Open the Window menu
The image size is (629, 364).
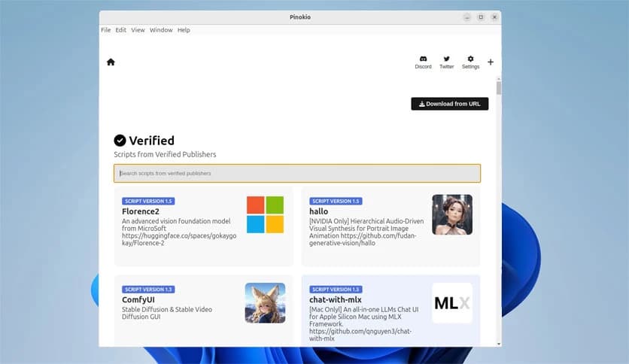pyautogui.click(x=161, y=30)
